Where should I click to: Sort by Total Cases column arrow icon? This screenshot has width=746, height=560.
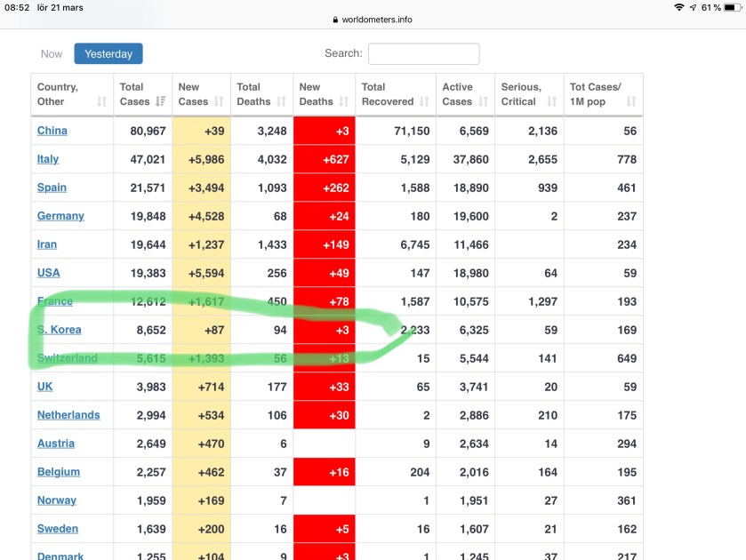160,101
